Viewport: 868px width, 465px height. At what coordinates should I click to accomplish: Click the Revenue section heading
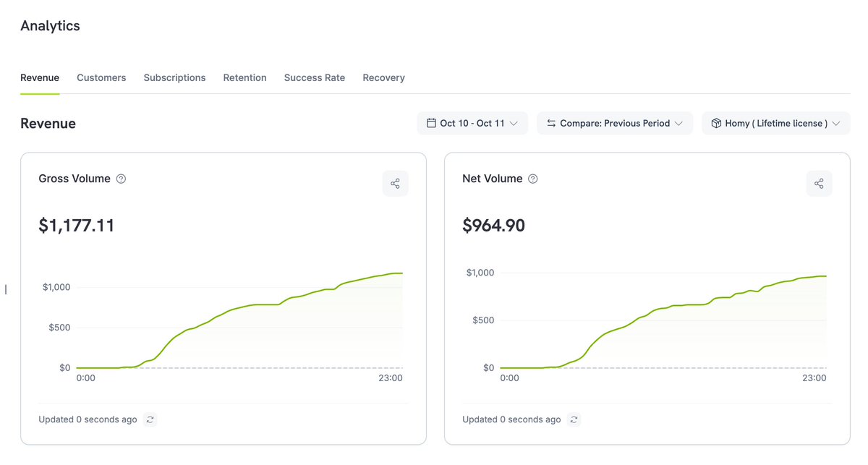tap(48, 124)
